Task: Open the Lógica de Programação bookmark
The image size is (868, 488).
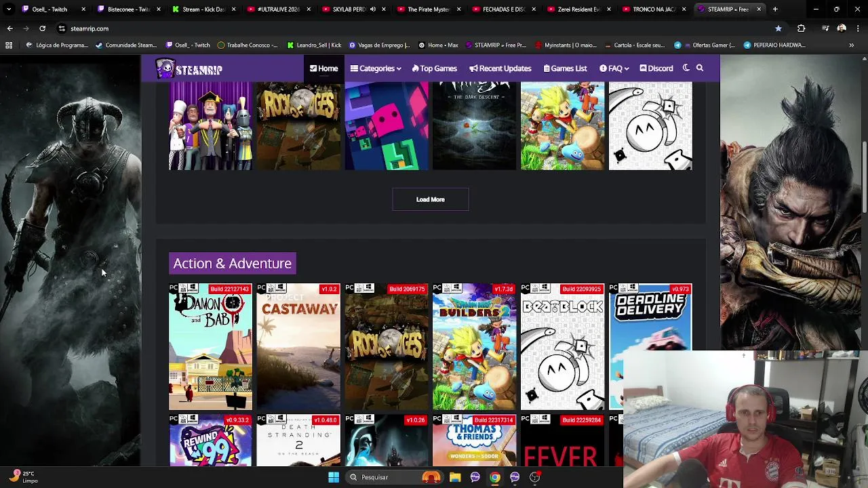Action: [x=57, y=45]
